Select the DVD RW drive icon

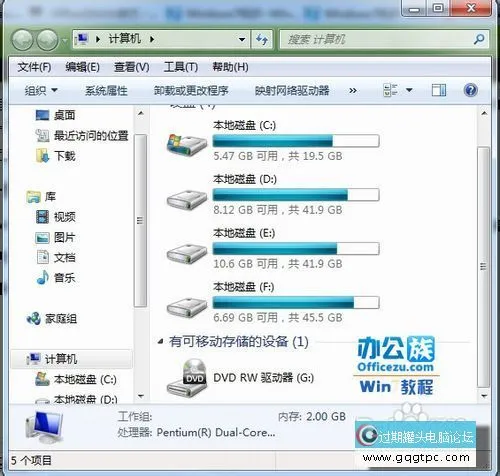pos(187,377)
